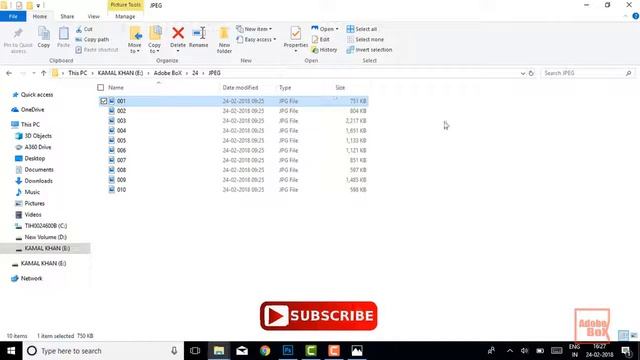The image size is (640, 360).
Task: Click Pin to Quick access icon
Action: point(18,34)
